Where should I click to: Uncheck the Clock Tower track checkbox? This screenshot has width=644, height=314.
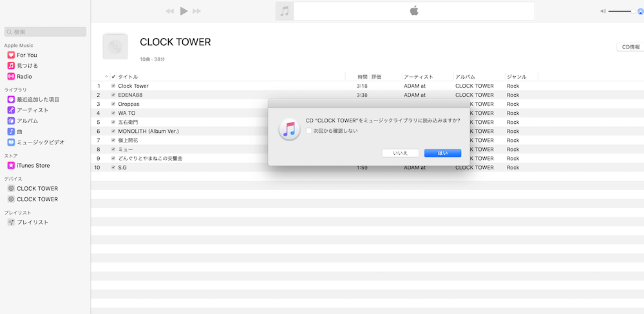click(x=113, y=86)
